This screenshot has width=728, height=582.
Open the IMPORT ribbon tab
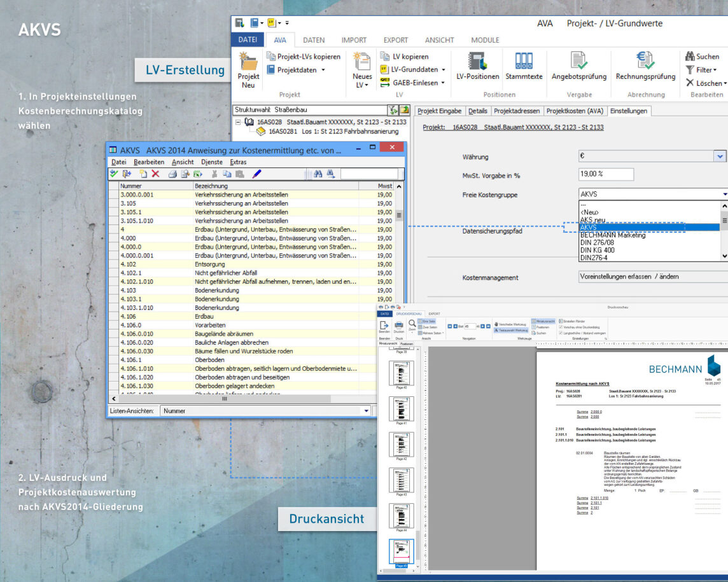pyautogui.click(x=354, y=40)
